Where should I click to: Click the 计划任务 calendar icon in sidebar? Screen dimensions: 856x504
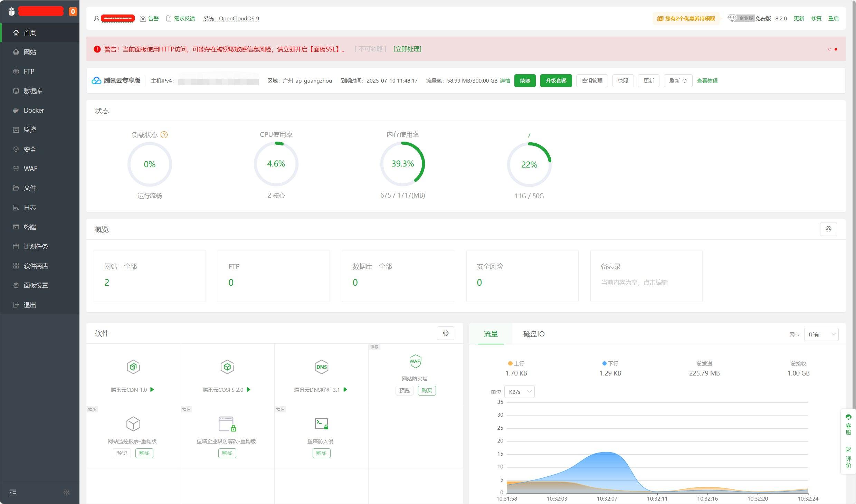click(16, 246)
